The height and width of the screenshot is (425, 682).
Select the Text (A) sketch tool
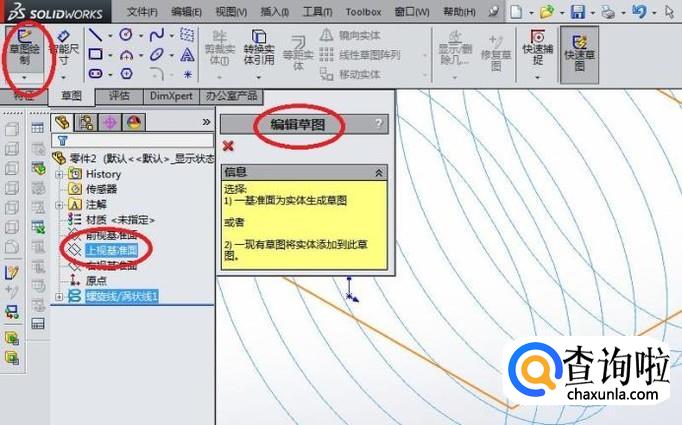(x=187, y=55)
